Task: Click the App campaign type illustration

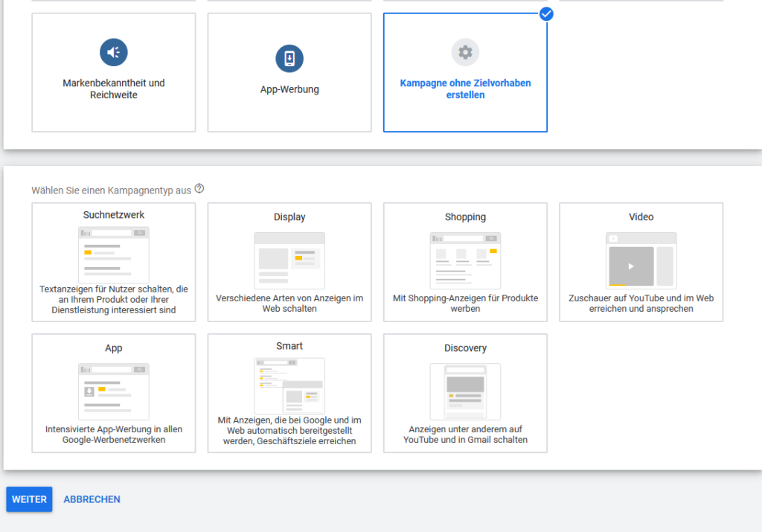Action: tap(114, 391)
